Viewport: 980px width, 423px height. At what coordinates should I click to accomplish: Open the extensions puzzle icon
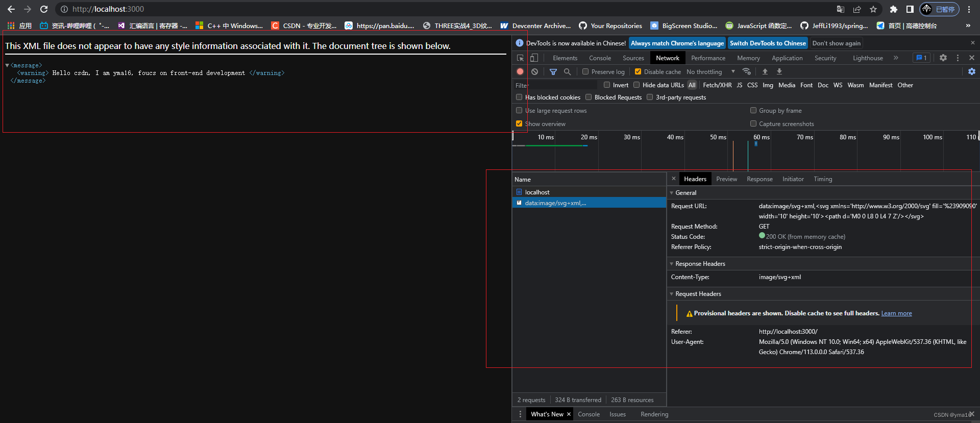[893, 9]
